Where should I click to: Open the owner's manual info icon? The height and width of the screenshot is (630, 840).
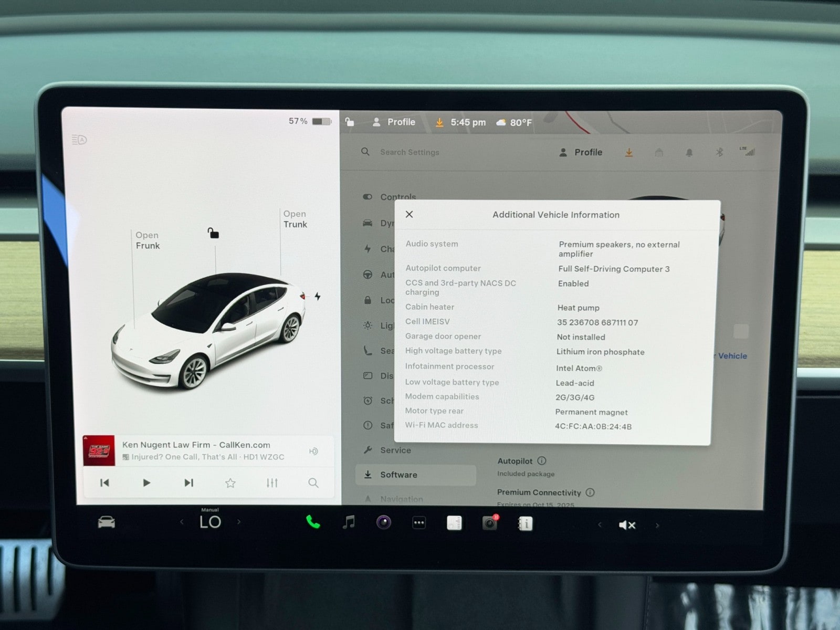[x=525, y=523]
